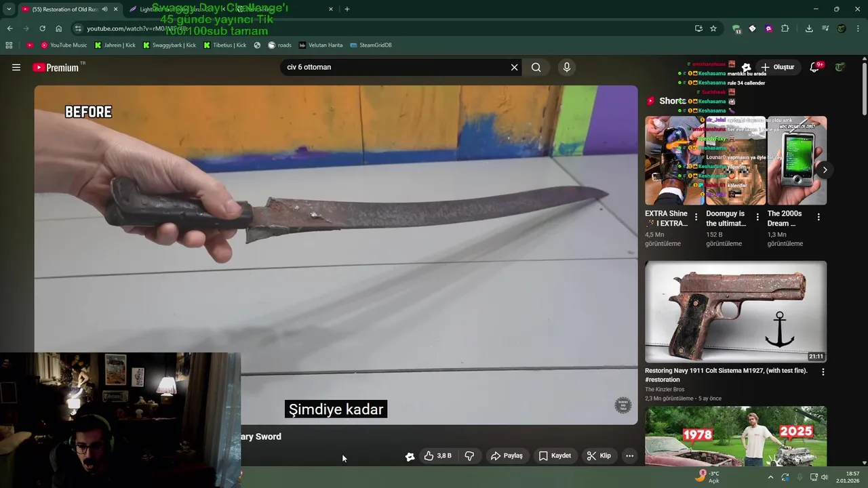This screenshot has width=868, height=488.
Task: Open options menu for The 2000s Dream short
Action: coord(818,218)
